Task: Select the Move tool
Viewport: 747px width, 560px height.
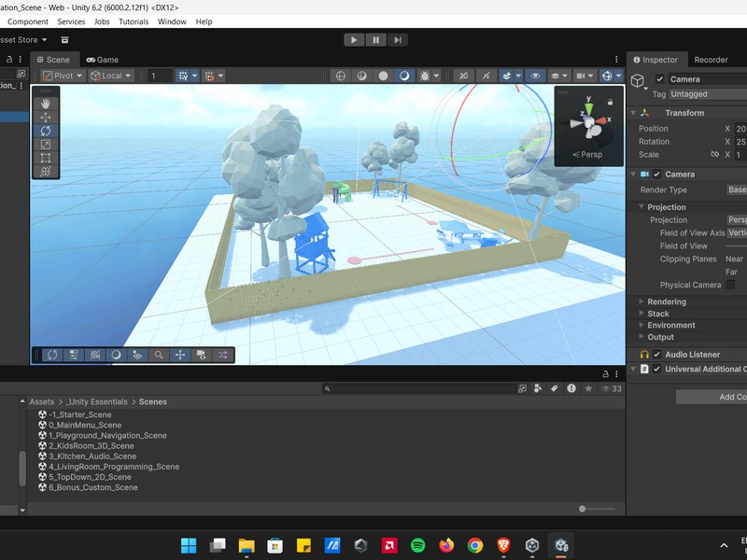Action: tap(46, 118)
